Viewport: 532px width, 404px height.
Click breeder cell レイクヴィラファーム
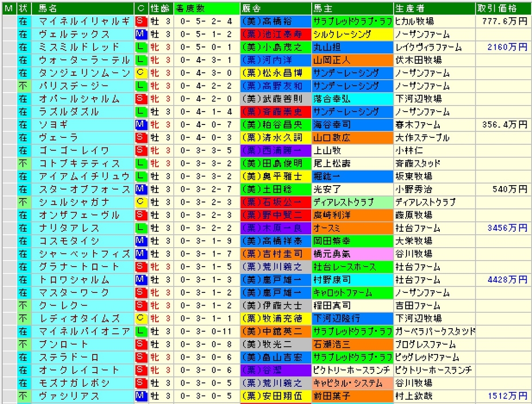(x=434, y=47)
